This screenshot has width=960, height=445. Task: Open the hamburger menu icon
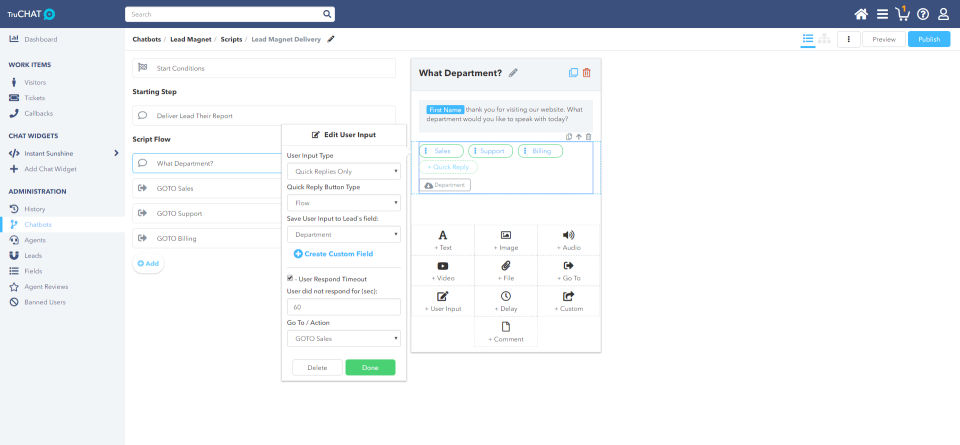[x=882, y=14]
